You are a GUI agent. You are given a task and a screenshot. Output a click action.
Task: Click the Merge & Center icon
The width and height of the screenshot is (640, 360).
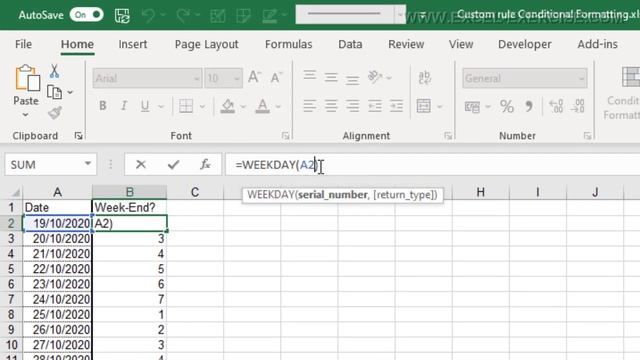pos(424,106)
